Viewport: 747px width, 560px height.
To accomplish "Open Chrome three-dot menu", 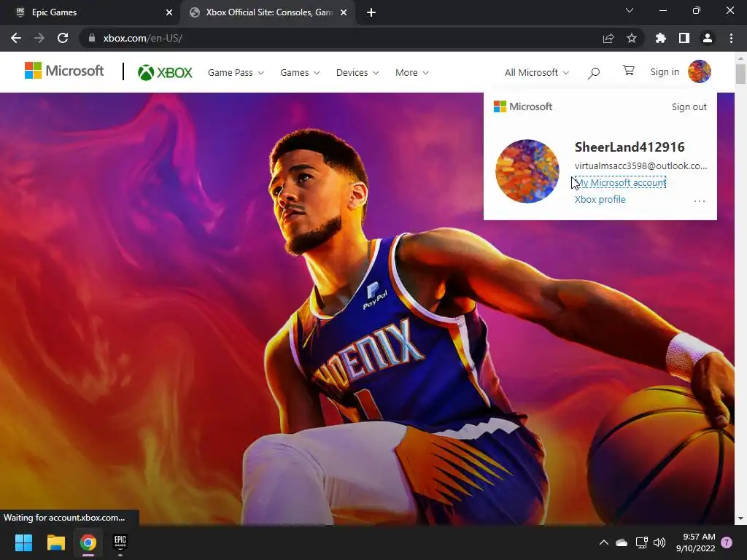I will [731, 38].
